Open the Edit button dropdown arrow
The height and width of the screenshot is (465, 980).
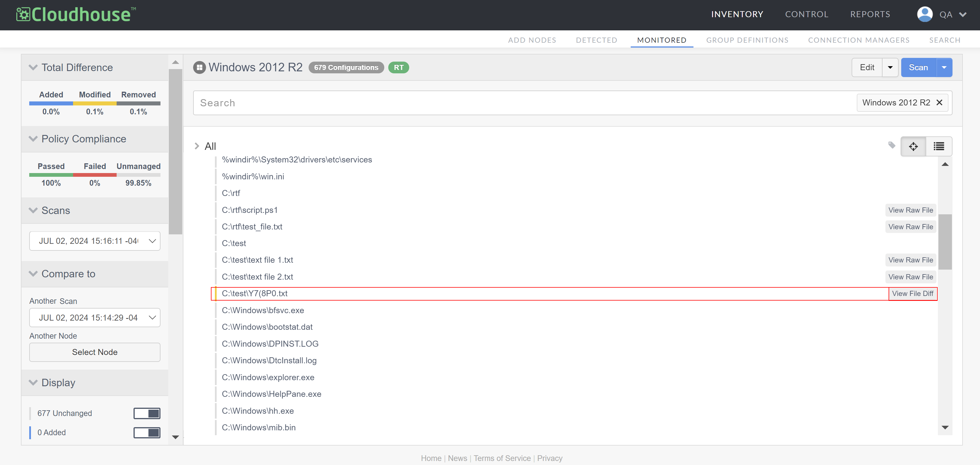pos(890,67)
